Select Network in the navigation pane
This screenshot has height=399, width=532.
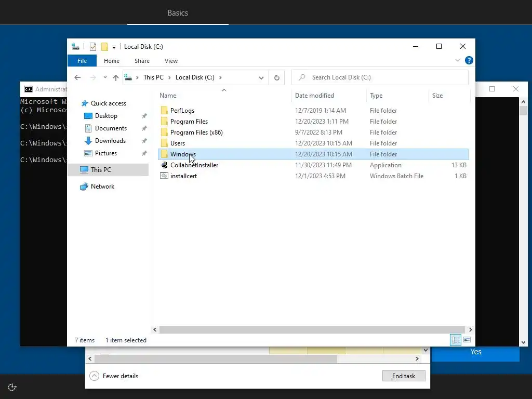click(102, 187)
